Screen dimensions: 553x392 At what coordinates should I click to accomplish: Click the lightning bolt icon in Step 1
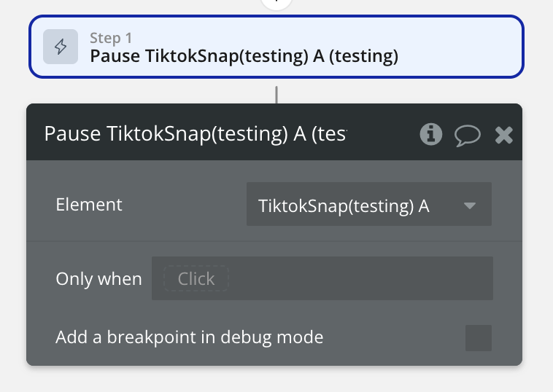click(x=61, y=47)
